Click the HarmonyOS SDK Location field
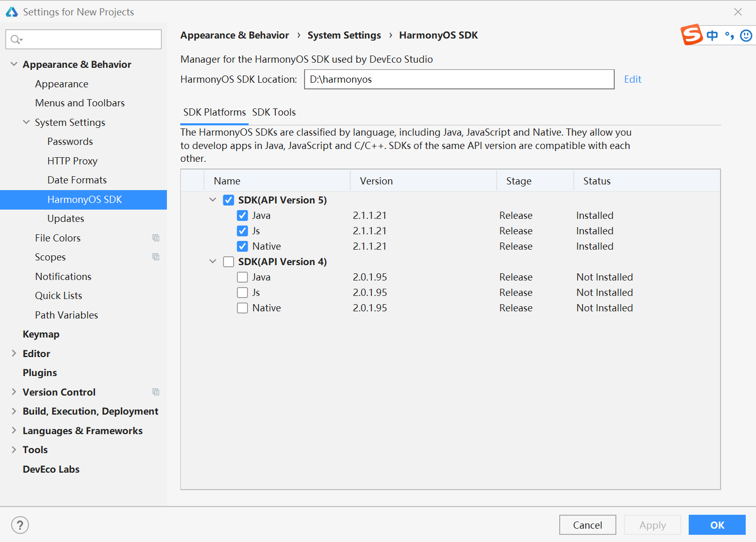The image size is (756, 542). pos(459,79)
